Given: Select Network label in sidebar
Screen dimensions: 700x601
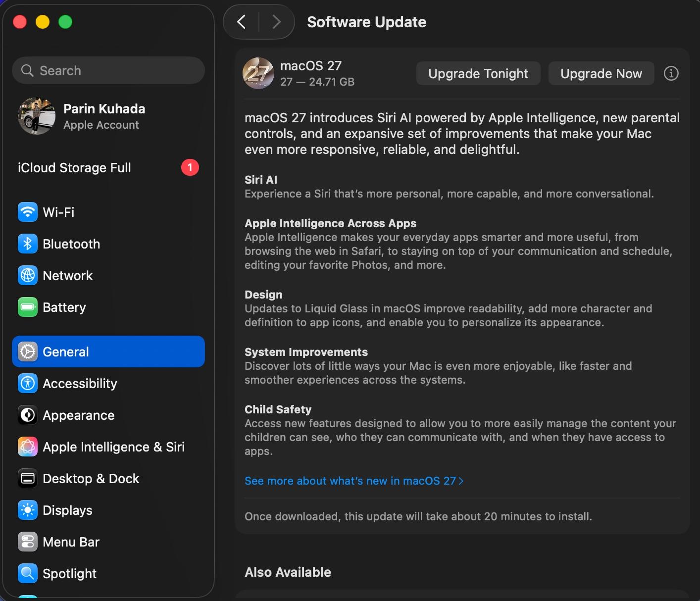Looking at the screenshot, I should 68,276.
